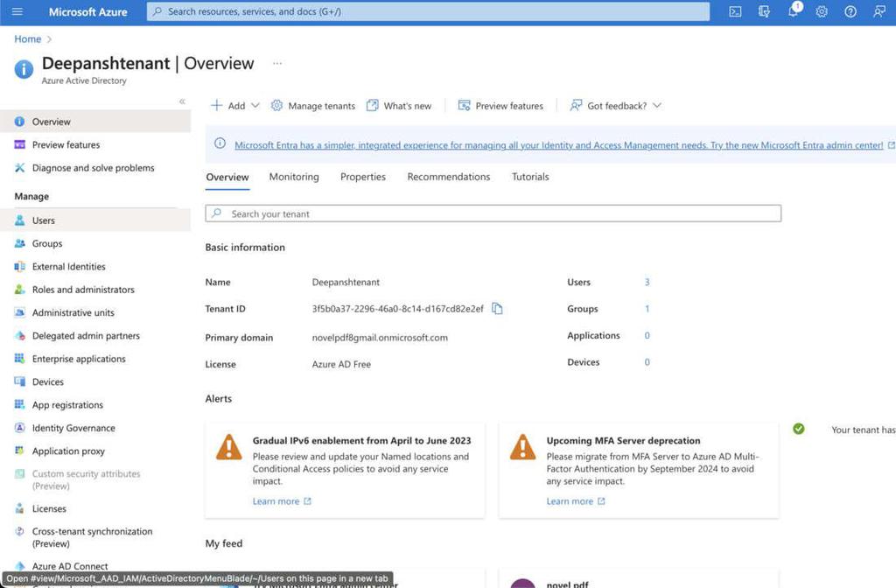Expand the Add dropdown
The width and height of the screenshot is (896, 588).
point(235,106)
